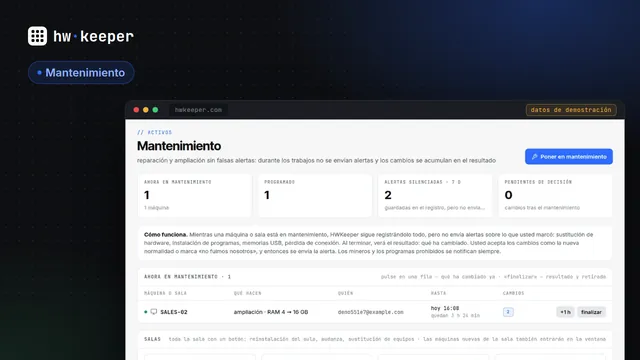This screenshot has width=640, height=360.
Task: Click the 'Quién' column header
Action: (345, 293)
